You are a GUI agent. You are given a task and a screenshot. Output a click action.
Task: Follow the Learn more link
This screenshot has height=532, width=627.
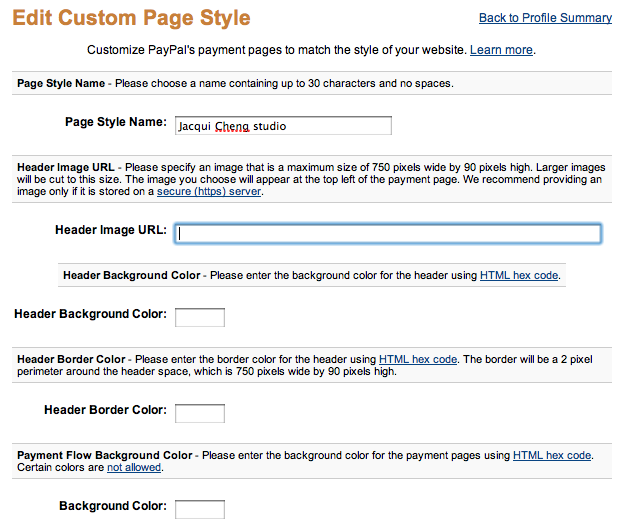(x=501, y=50)
